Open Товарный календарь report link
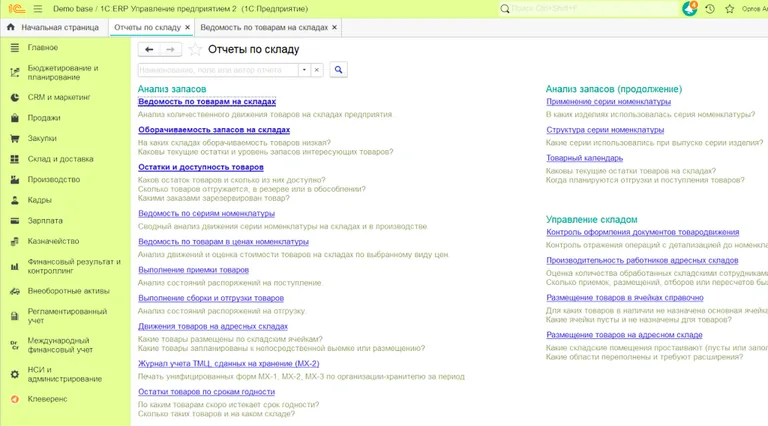The width and height of the screenshot is (768, 426). click(584, 158)
